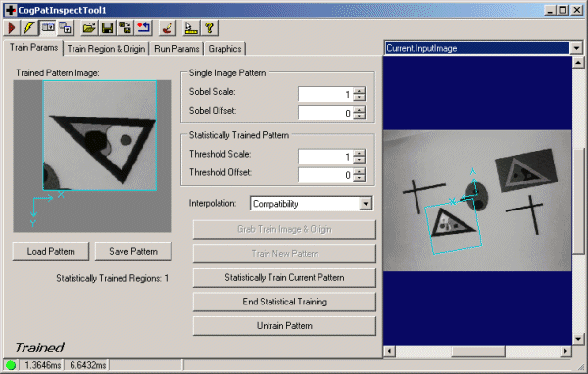Image resolution: width=588 pixels, height=374 pixels.
Task: Open the Interpolation Compatibility dropdown
Action: [366, 204]
